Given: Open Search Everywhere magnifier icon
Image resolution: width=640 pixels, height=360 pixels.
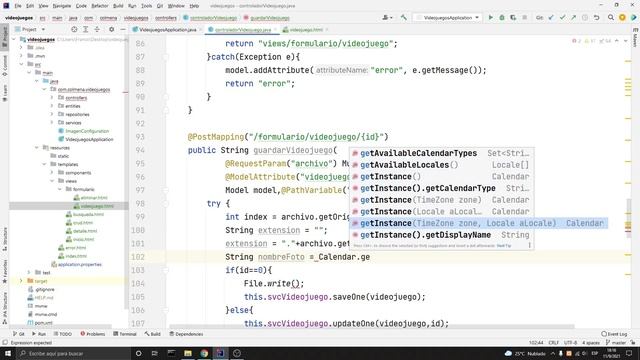Looking at the screenshot, I should coord(611,18).
